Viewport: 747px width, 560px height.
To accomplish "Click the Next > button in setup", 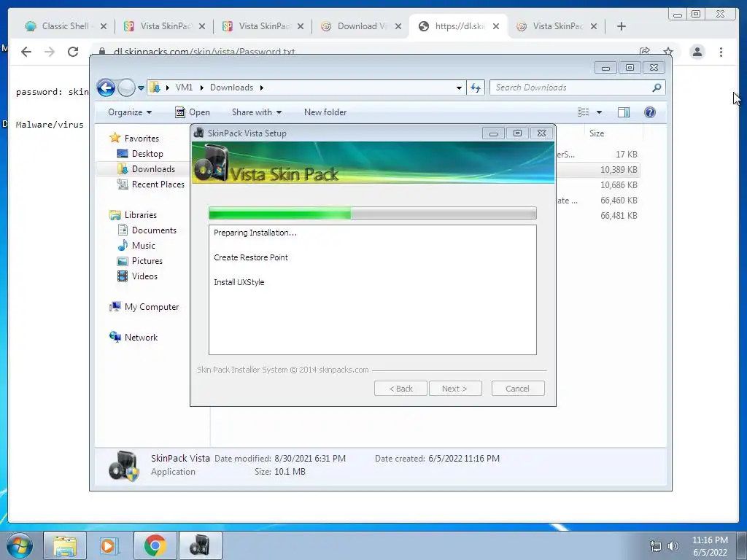I will [x=455, y=389].
